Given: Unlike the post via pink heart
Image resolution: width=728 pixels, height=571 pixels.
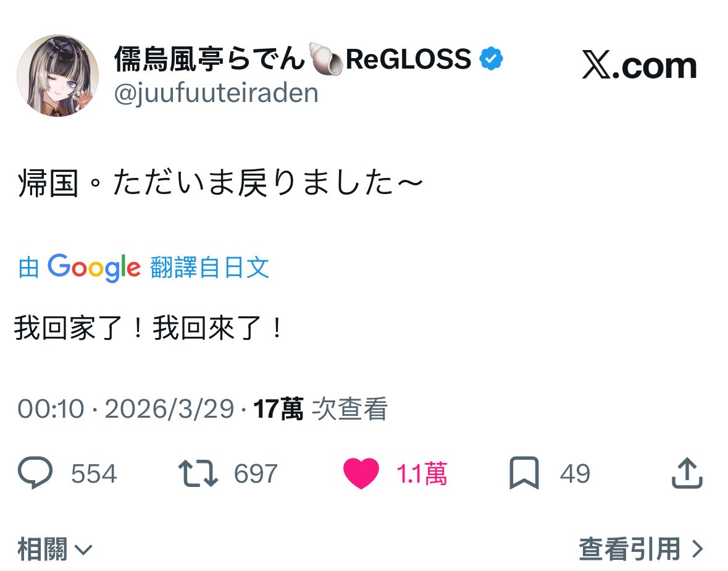Looking at the screenshot, I should click(x=361, y=473).
